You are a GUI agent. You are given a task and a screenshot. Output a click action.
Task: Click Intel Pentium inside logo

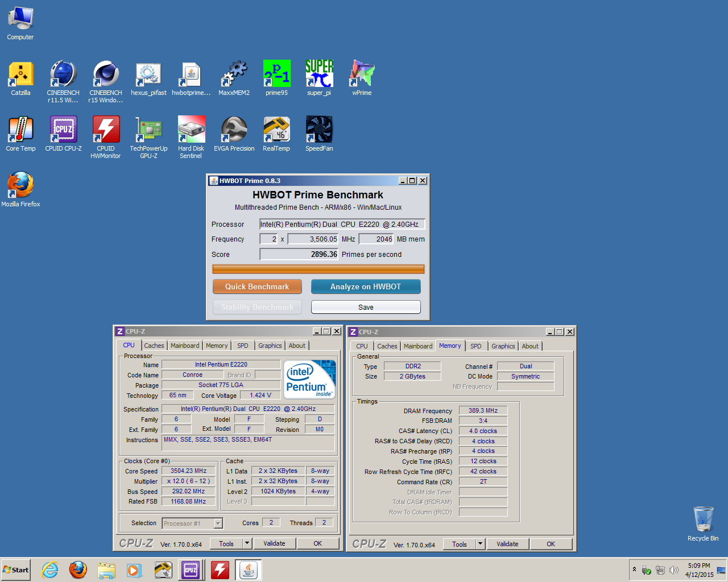coord(309,379)
